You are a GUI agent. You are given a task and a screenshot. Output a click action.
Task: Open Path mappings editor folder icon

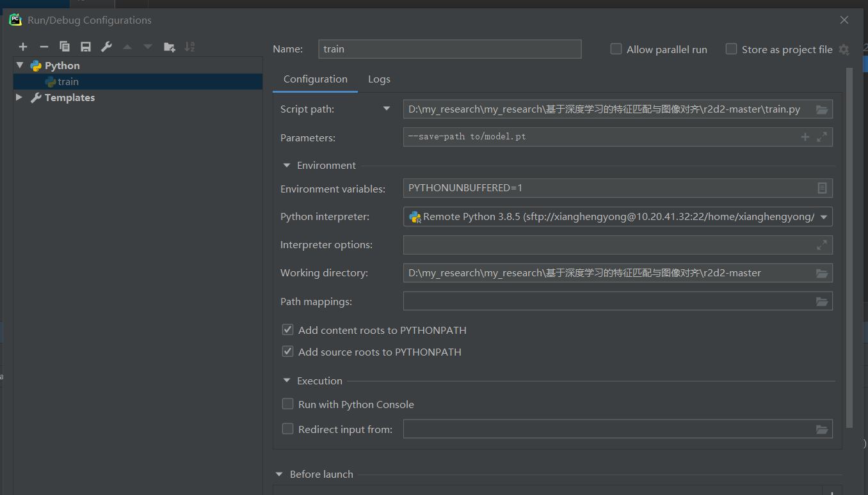(x=822, y=301)
